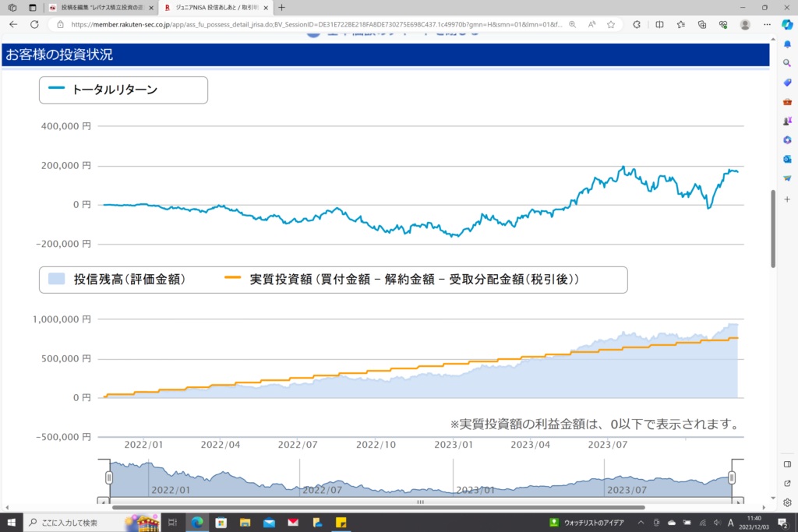Open the Split screen icon in toolbar
Image resolution: width=798 pixels, height=532 pixels.
[660, 24]
